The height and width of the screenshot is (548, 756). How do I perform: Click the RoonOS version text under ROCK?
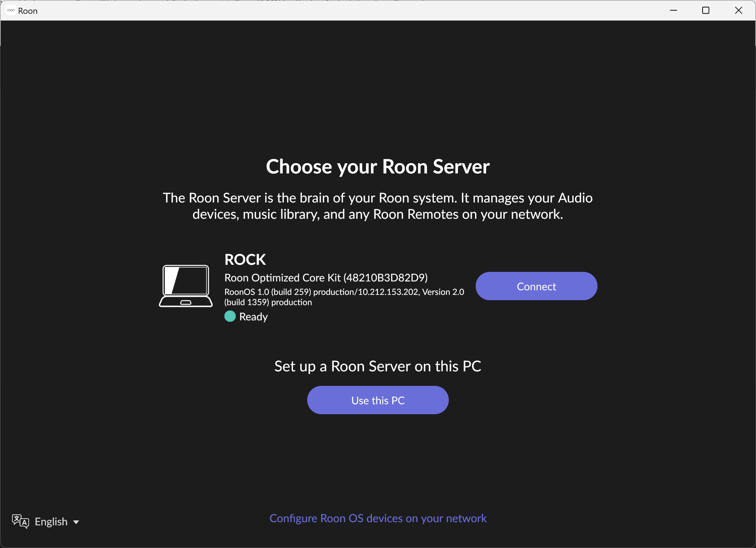[344, 297]
